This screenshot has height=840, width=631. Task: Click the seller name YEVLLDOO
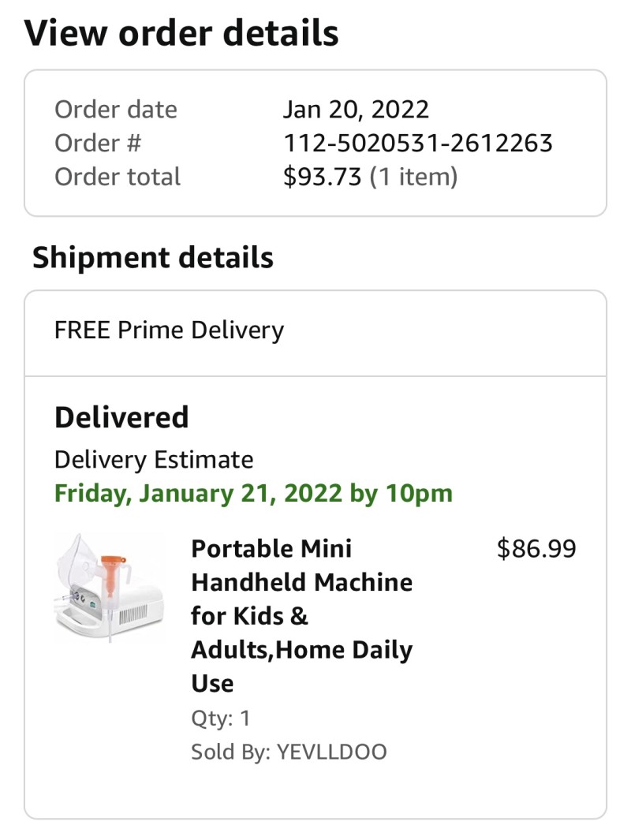pyautogui.click(x=331, y=752)
